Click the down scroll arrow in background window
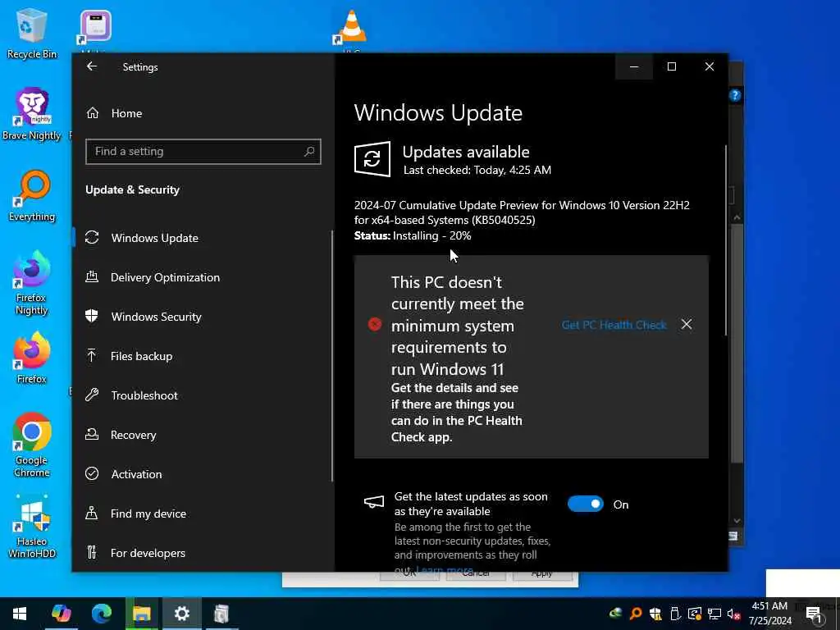Screen dimensions: 840x630 click(737, 521)
